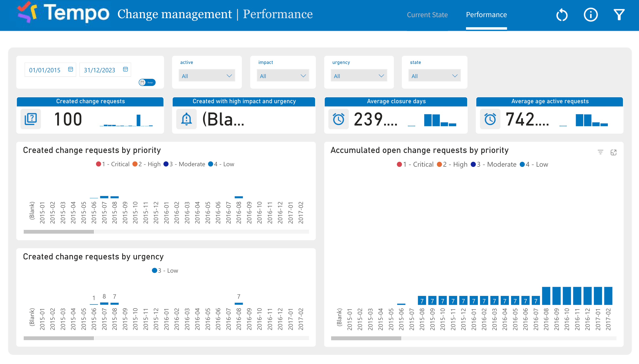Switch to the Current State tab

[427, 15]
